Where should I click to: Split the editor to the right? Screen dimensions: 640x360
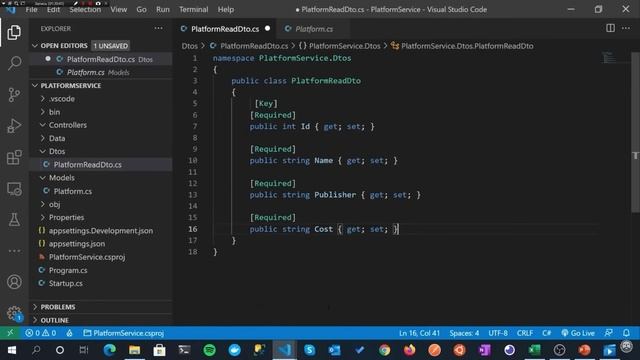610,28
